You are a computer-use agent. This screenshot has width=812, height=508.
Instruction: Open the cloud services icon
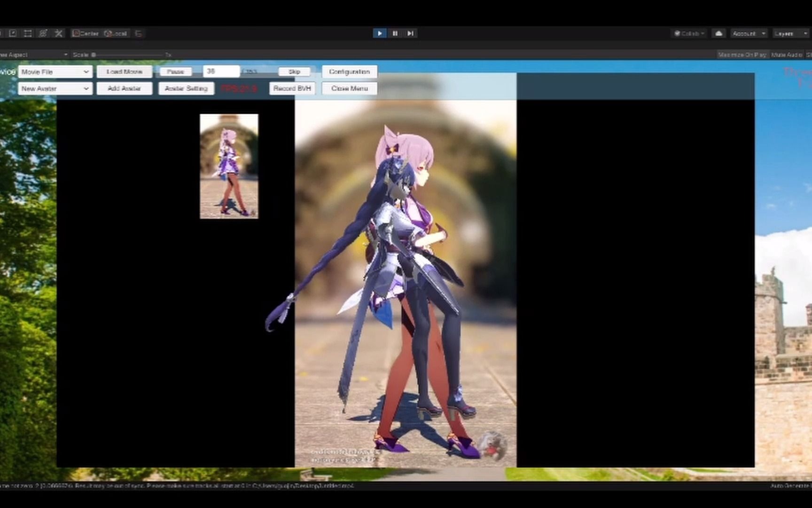(x=718, y=33)
